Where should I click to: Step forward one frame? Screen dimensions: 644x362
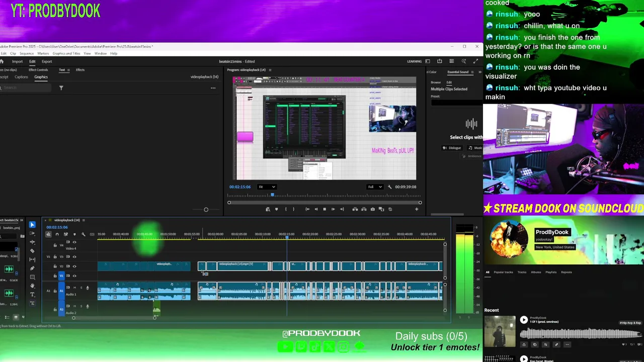(x=333, y=209)
